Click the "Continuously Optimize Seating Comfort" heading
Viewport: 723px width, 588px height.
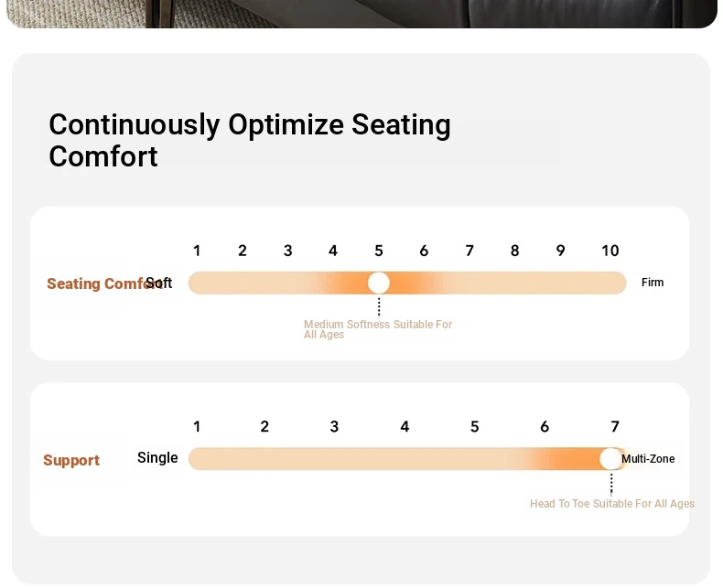coord(249,140)
